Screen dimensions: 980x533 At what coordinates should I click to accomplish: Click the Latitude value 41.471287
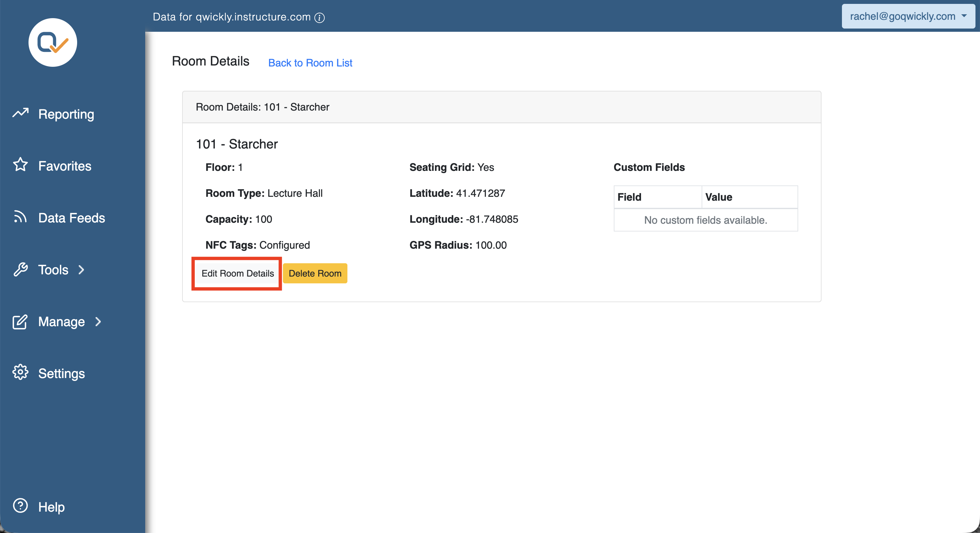481,194
